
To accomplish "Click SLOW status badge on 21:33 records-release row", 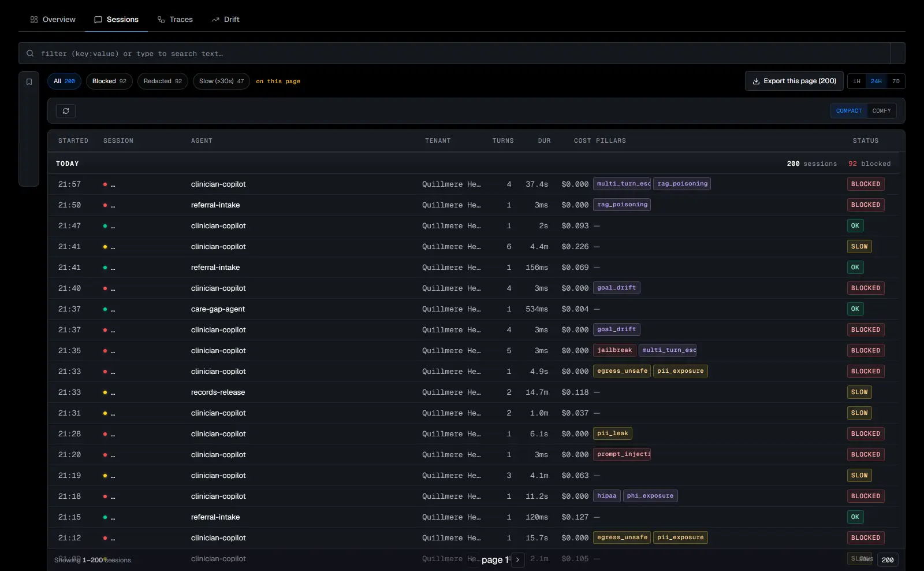I will coord(859,392).
